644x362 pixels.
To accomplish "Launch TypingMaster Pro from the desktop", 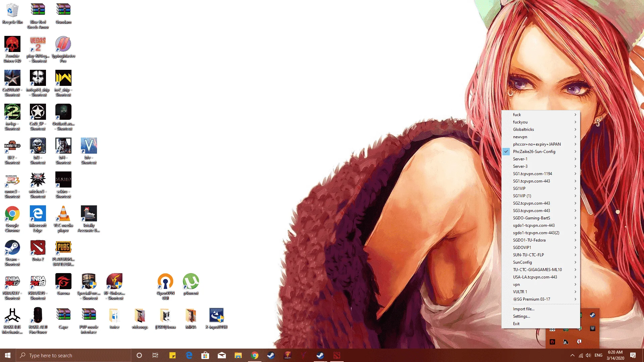I will click(x=63, y=49).
